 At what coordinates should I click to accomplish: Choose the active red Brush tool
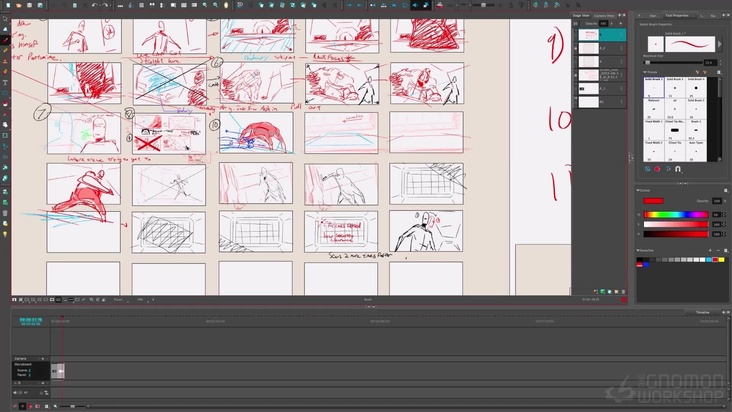pos(5,41)
